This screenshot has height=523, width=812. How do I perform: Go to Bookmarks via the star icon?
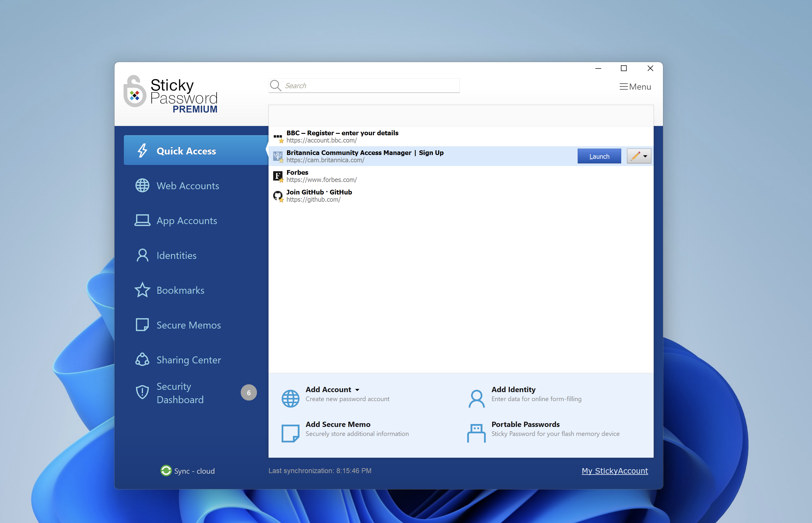(x=142, y=290)
